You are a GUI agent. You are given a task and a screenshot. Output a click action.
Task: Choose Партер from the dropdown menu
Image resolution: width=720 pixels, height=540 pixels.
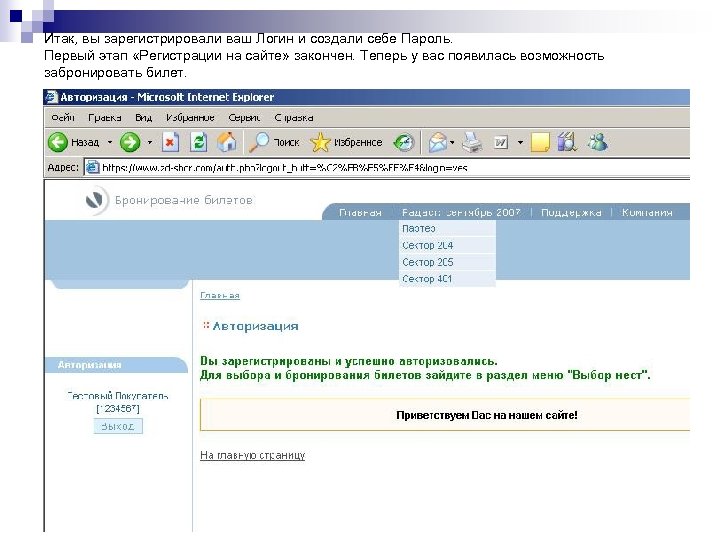coord(447,228)
